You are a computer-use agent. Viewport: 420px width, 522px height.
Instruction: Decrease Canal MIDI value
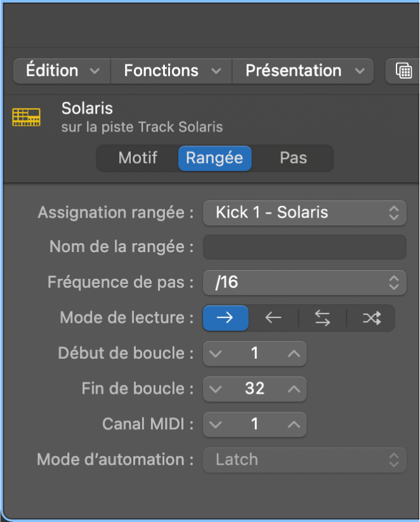point(216,424)
